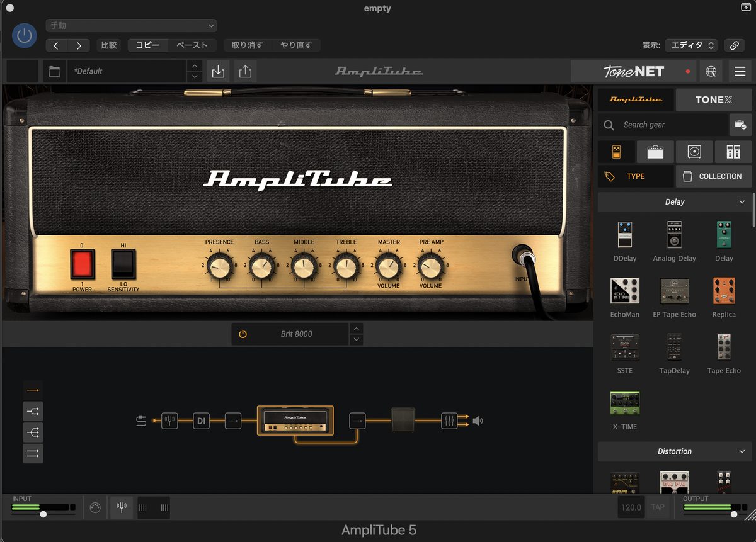Choose the COLLECTION sorting option
The width and height of the screenshot is (756, 542).
714,176
